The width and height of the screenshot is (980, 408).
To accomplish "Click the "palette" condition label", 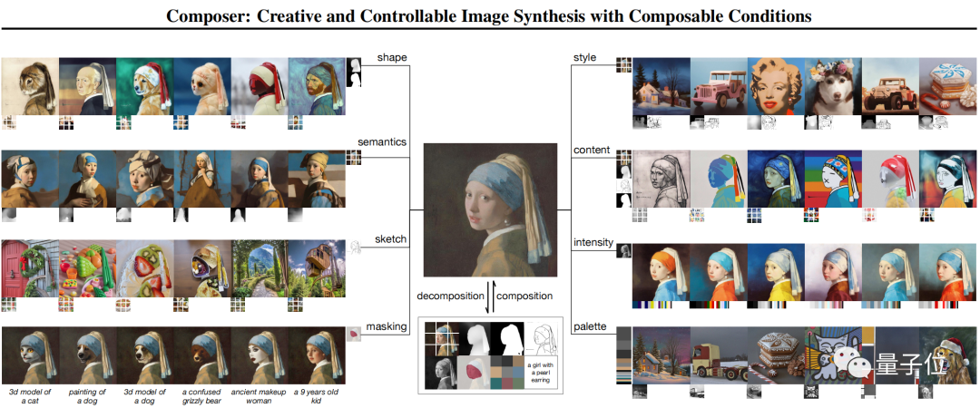I will point(590,325).
